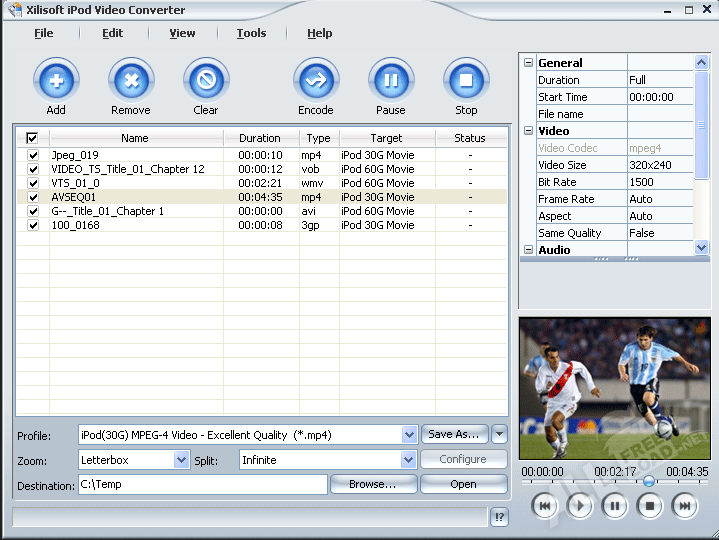Uncheck the Jpeg_019 file checkbox
Screen dimensions: 719x540
[32, 155]
